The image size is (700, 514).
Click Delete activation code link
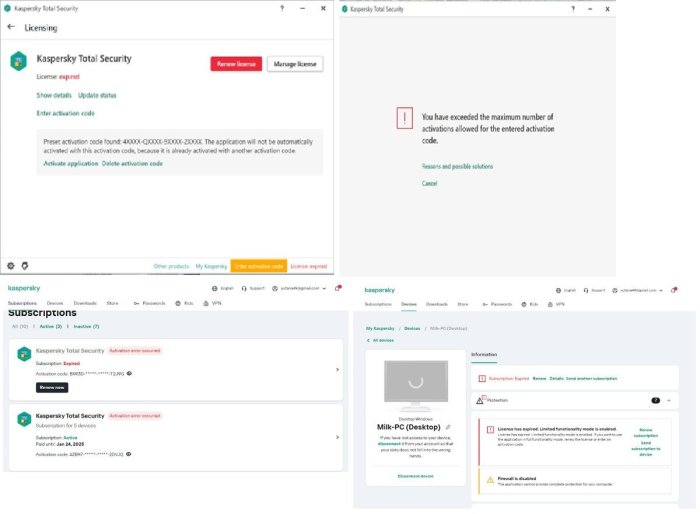(132, 163)
